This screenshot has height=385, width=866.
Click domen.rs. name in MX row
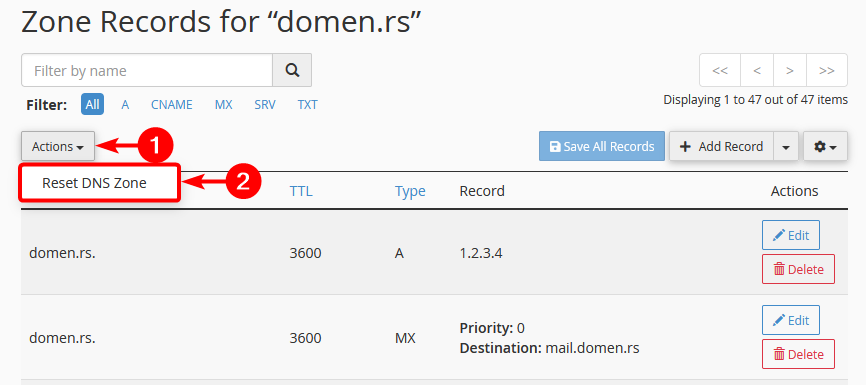pyautogui.click(x=62, y=338)
